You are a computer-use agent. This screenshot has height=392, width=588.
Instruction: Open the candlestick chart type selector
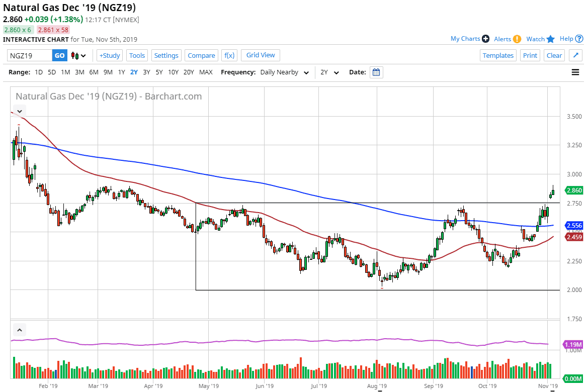(x=78, y=55)
